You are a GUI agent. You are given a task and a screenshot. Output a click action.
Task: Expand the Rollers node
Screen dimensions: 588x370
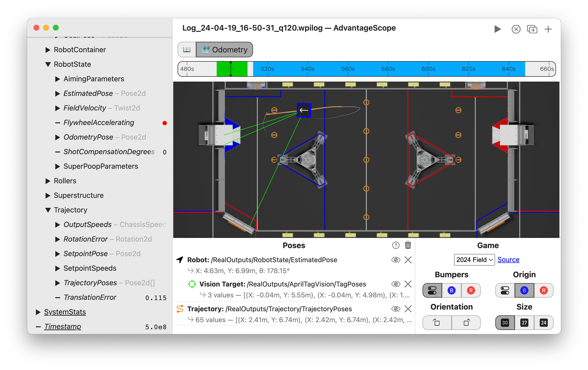pyautogui.click(x=48, y=181)
